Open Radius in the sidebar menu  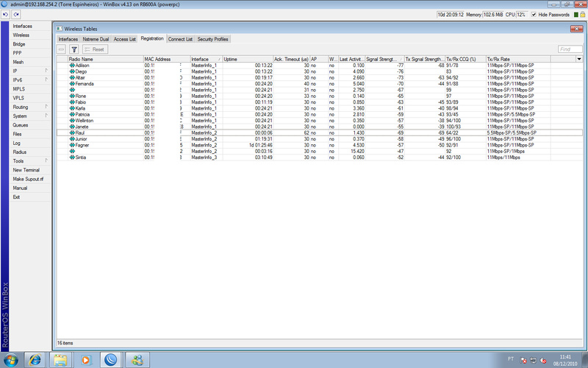[20, 152]
